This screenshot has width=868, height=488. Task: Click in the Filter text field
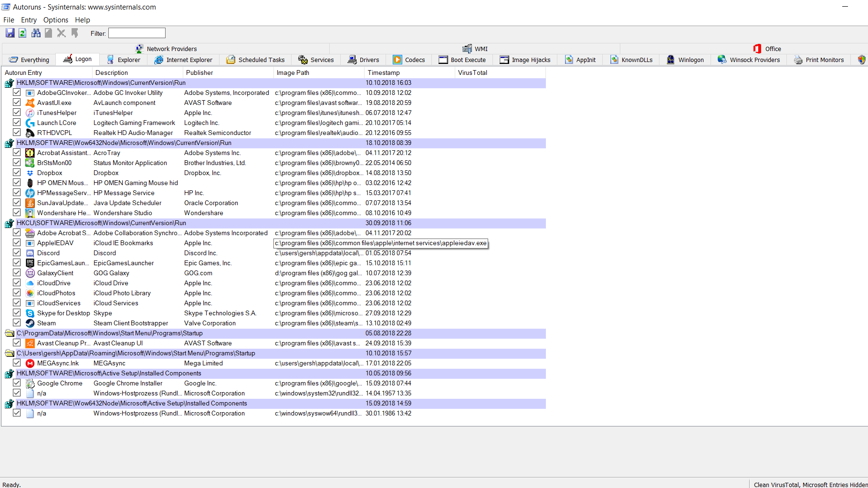137,33
